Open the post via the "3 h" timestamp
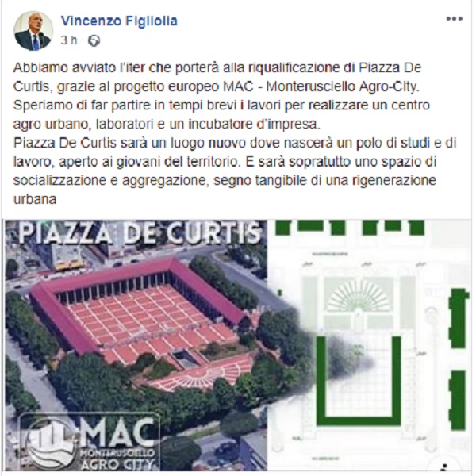Screen dimensions: 476x476 click(x=69, y=40)
